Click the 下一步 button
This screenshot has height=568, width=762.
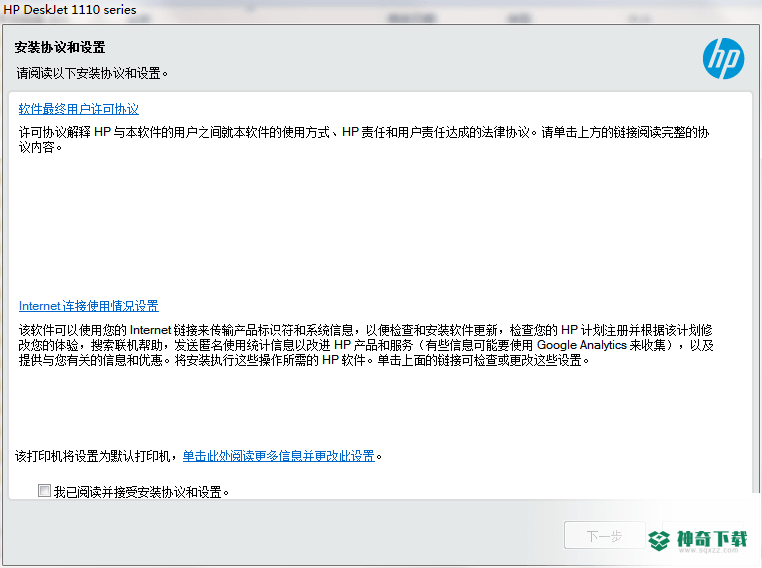pyautogui.click(x=604, y=535)
